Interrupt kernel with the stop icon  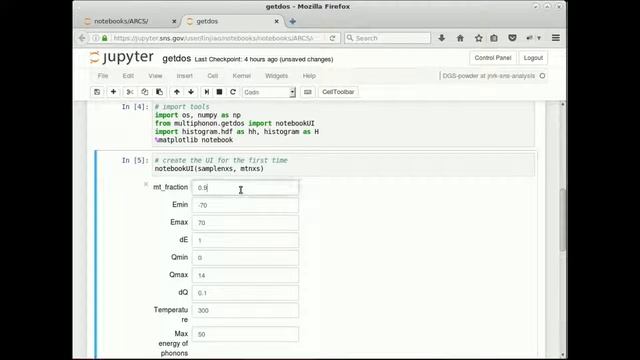tap(219, 92)
